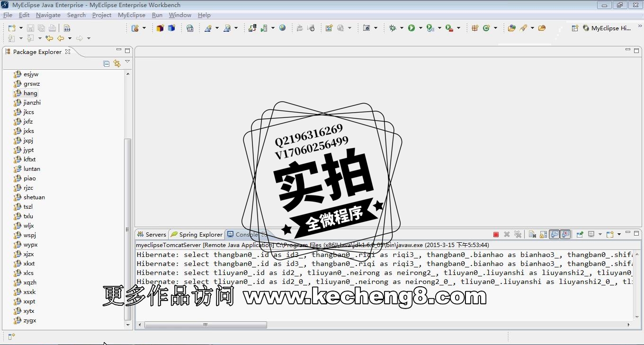
Task: Click the Debug bug icon
Action: point(393,28)
